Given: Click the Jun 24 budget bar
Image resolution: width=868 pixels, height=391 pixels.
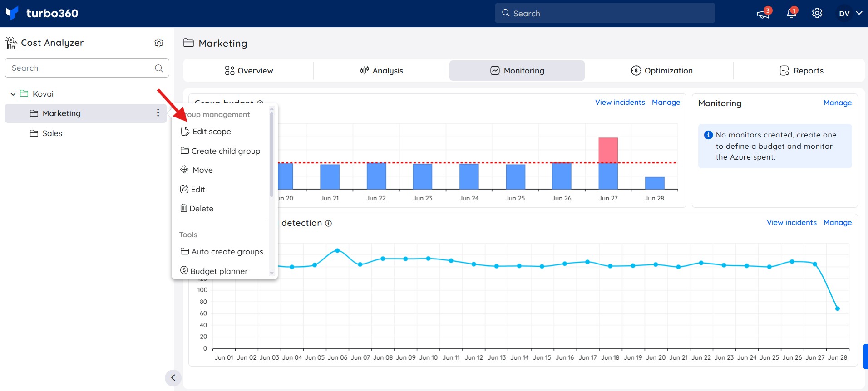Looking at the screenshot, I should (469, 176).
